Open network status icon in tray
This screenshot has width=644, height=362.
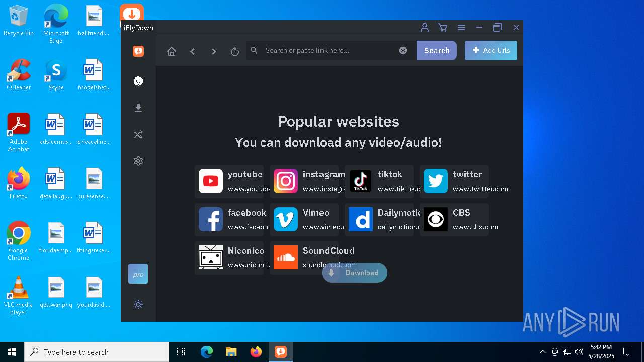[567, 352]
